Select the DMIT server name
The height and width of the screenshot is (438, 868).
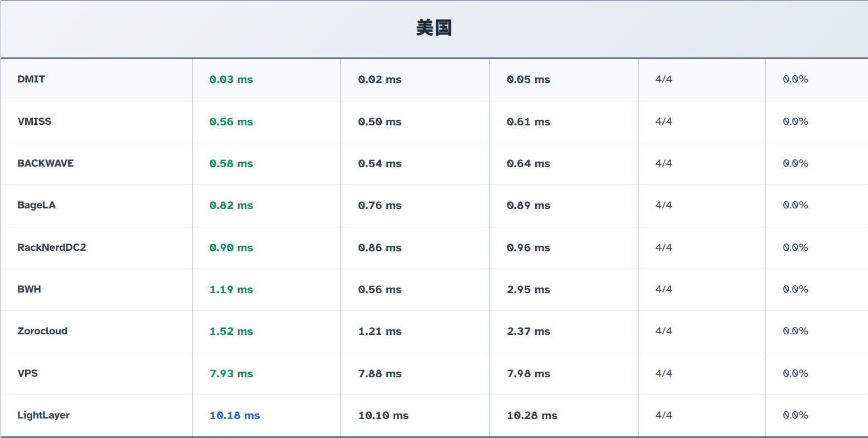(x=31, y=79)
